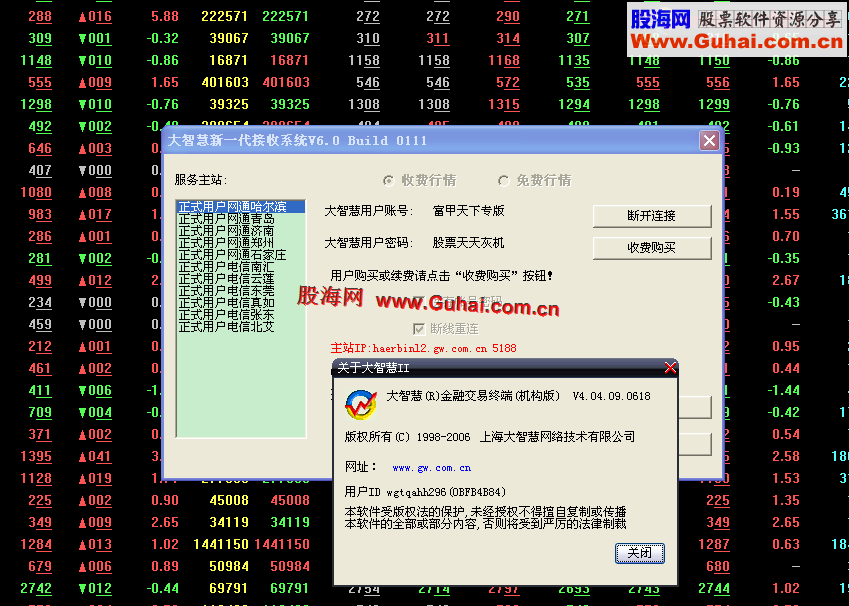
Task: Click the -1.44 percentage cell
Action: [783, 390]
